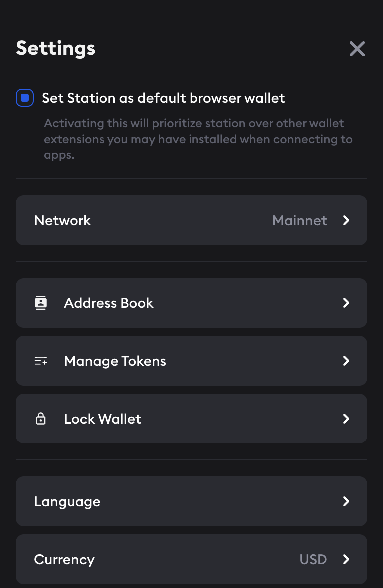Image resolution: width=383 pixels, height=588 pixels.
Task: Click the USD currency value
Action: pos(313,559)
